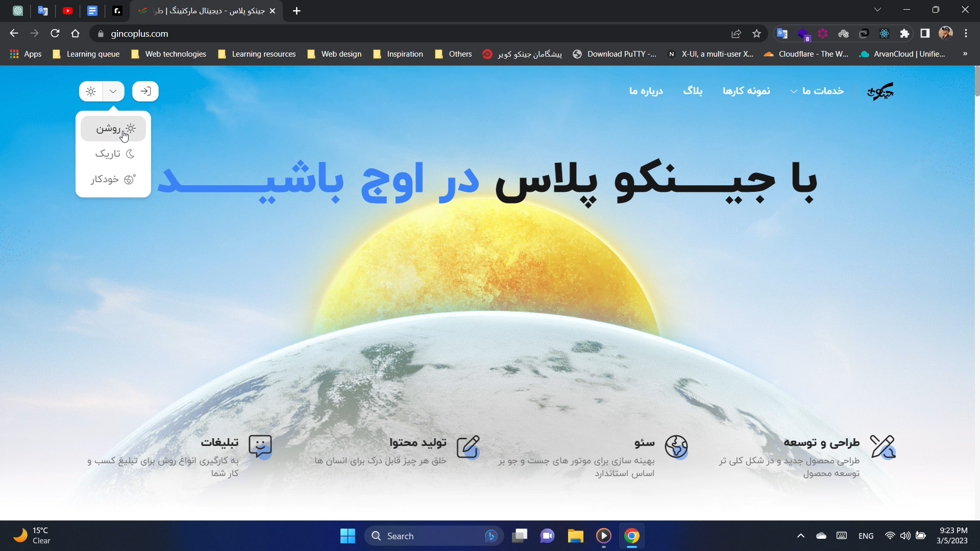Click the طراحی و توسعه design icon
The width and height of the screenshot is (980, 551).
click(x=883, y=447)
